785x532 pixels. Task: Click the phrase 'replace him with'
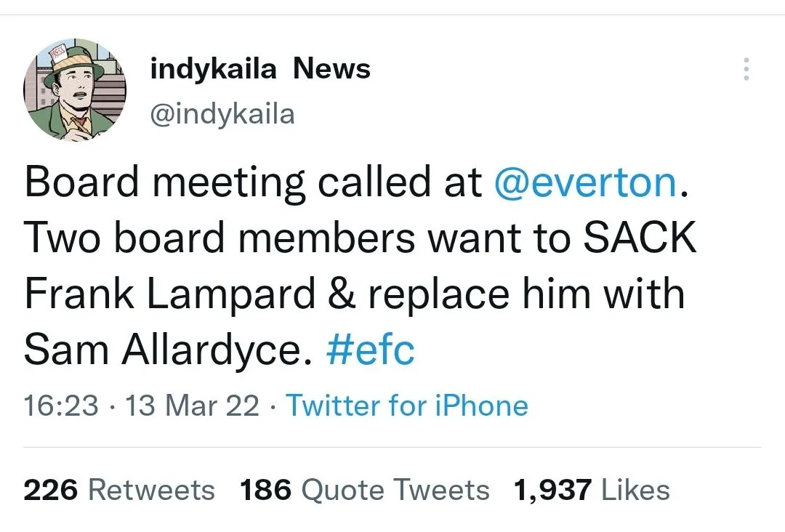tap(526, 295)
